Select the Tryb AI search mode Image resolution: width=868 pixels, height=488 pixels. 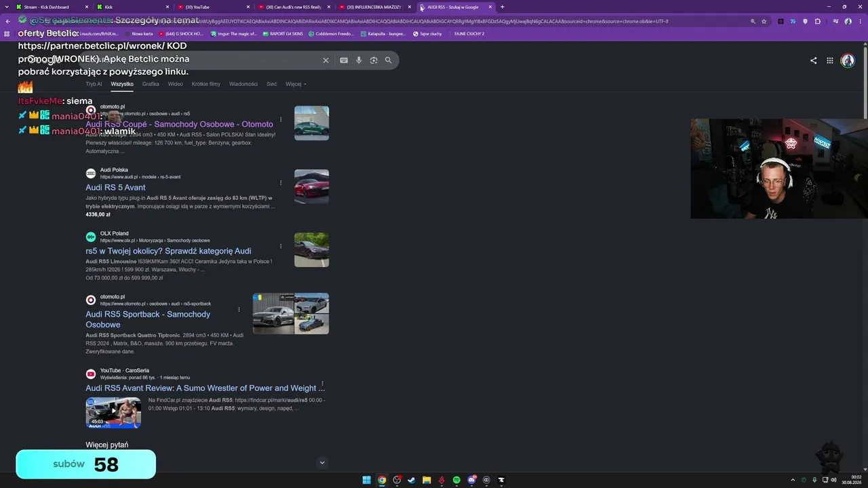(94, 84)
